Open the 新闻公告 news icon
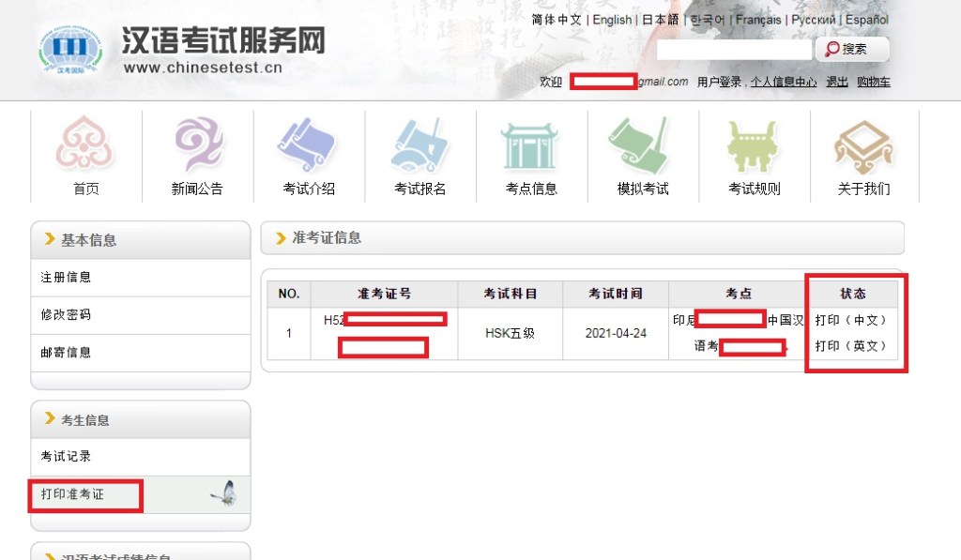Screen dimensions: 961x560 point(197,145)
